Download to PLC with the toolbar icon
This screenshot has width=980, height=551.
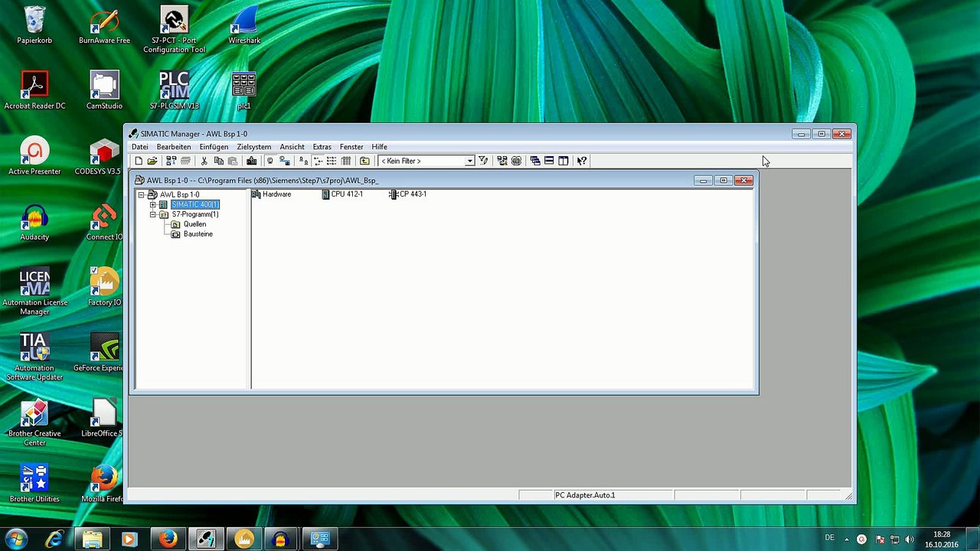tap(251, 161)
